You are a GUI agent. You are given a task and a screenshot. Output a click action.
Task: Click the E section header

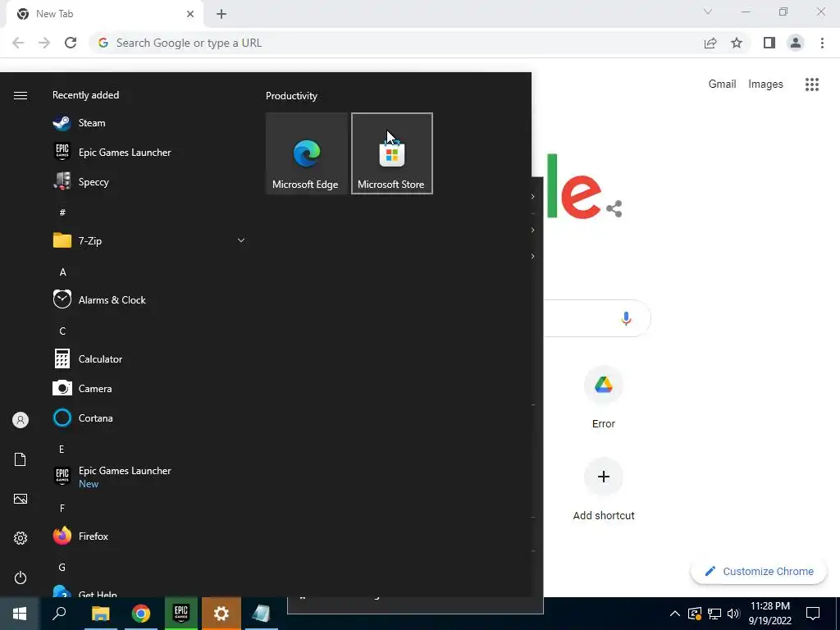(62, 449)
